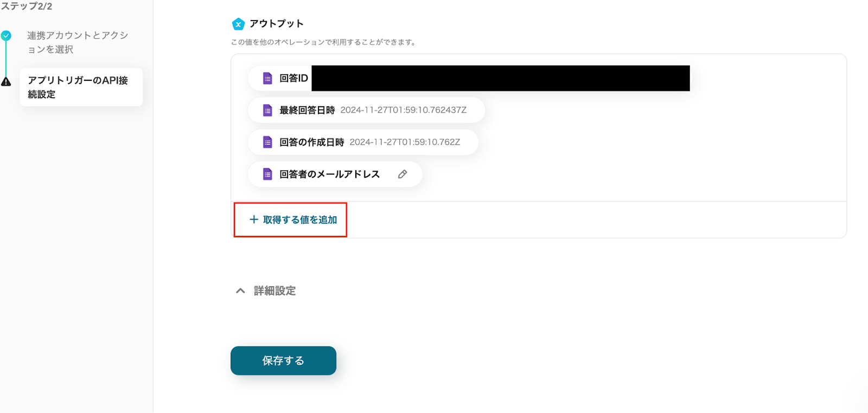The height and width of the screenshot is (413, 868).
Task: Click the completed-step checkmark icon in sidebar
Action: (x=6, y=36)
